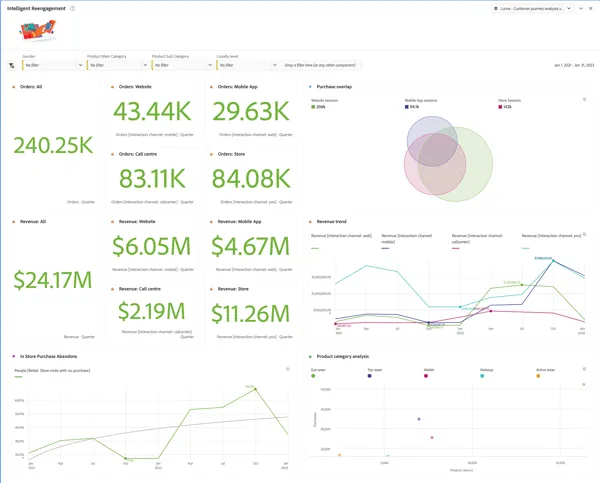Click the drop a filter here zone
This screenshot has height=483, width=600.
click(x=320, y=65)
